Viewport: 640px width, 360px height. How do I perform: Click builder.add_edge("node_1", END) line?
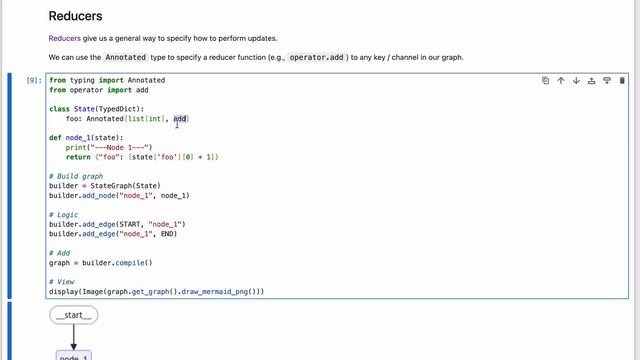coord(113,234)
